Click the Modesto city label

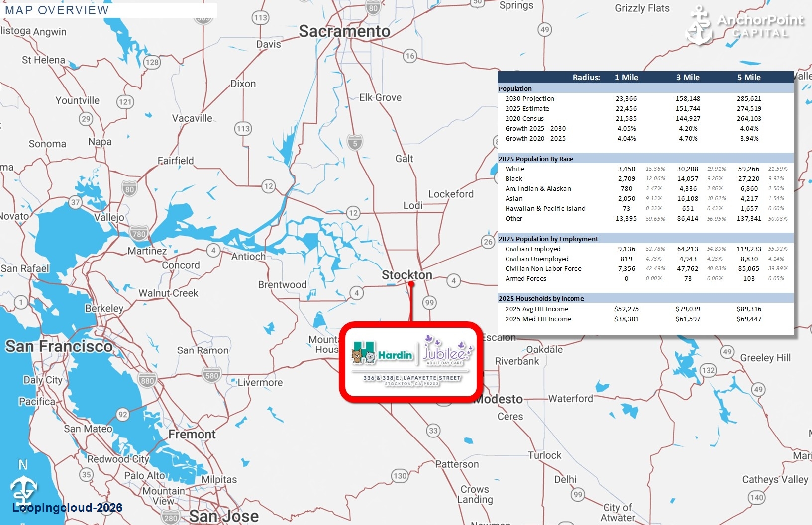point(499,399)
